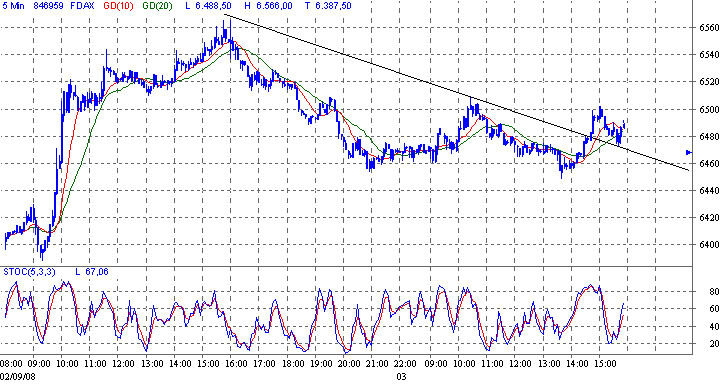Image resolution: width=723 pixels, height=384 pixels.
Task: Click the 6560 price axis label
Action: [709, 28]
